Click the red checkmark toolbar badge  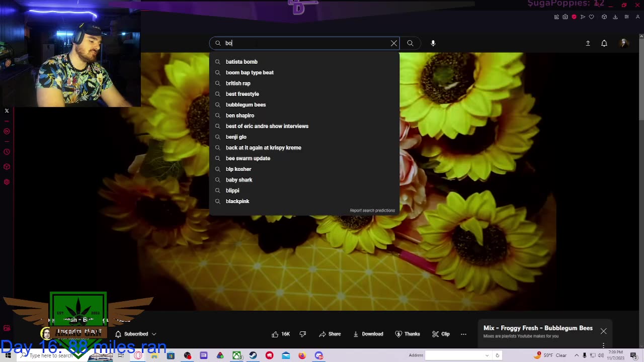click(574, 17)
